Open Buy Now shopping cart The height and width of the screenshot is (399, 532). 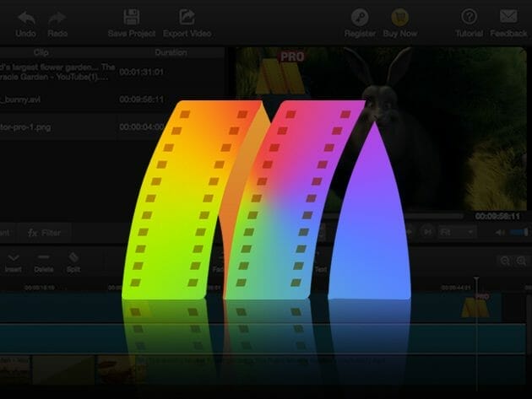click(x=399, y=17)
